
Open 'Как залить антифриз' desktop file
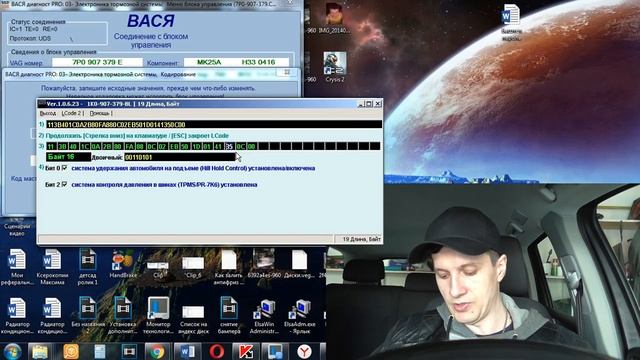pos(229,267)
